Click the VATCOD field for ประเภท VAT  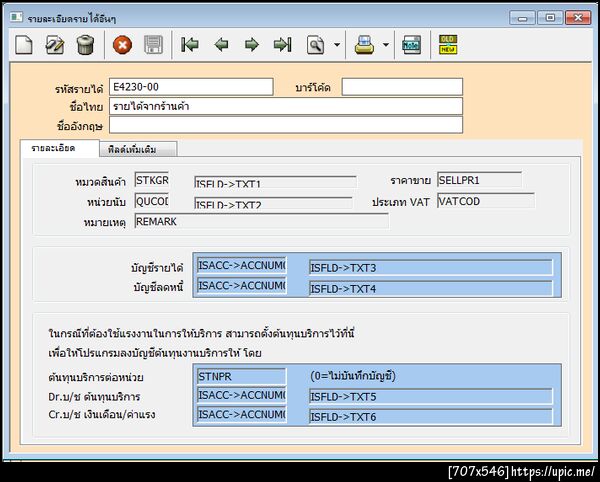486,201
